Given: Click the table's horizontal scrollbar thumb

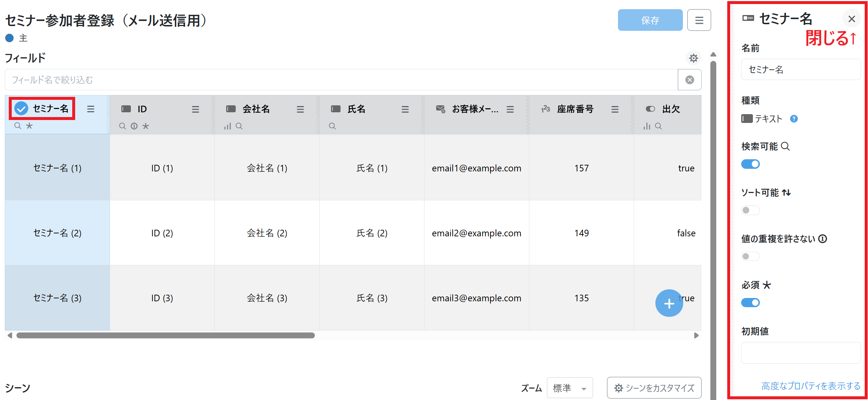Looking at the screenshot, I should (165, 335).
